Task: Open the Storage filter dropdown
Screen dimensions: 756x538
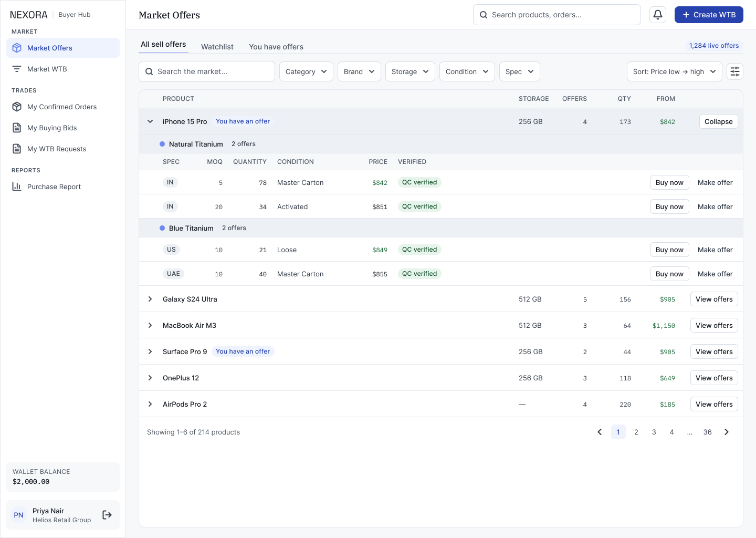Action: tap(410, 71)
